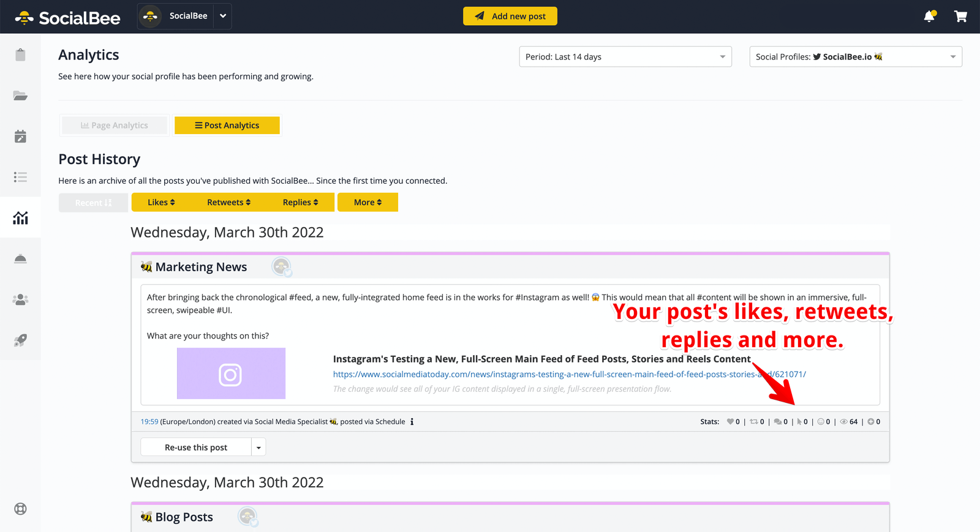Click the Instagram post thumbnail image

click(231, 373)
